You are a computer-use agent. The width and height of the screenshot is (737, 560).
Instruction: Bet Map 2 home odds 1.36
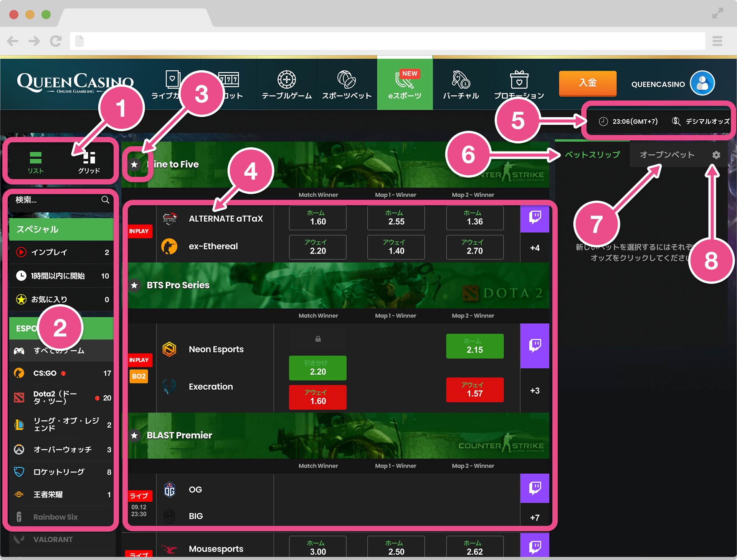pos(475,218)
